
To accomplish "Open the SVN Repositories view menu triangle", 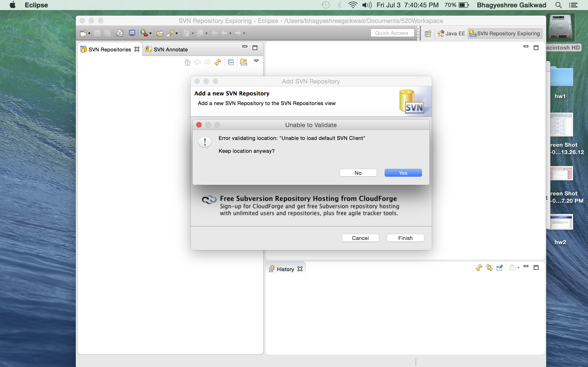I will point(256,61).
